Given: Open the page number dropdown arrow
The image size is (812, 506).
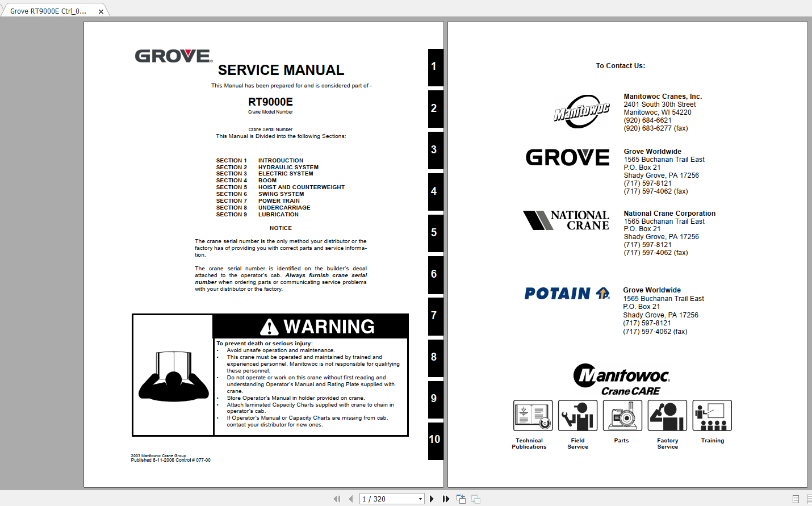Looking at the screenshot, I should (419, 499).
